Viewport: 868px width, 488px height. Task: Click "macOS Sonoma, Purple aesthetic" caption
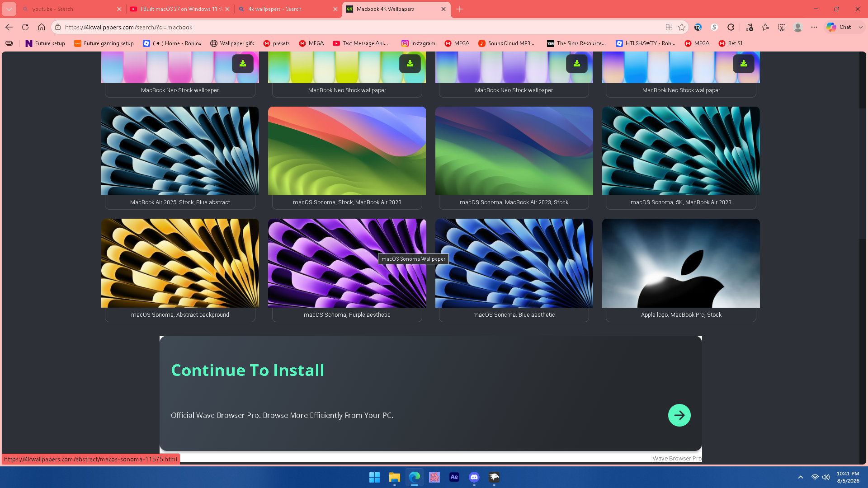point(347,315)
